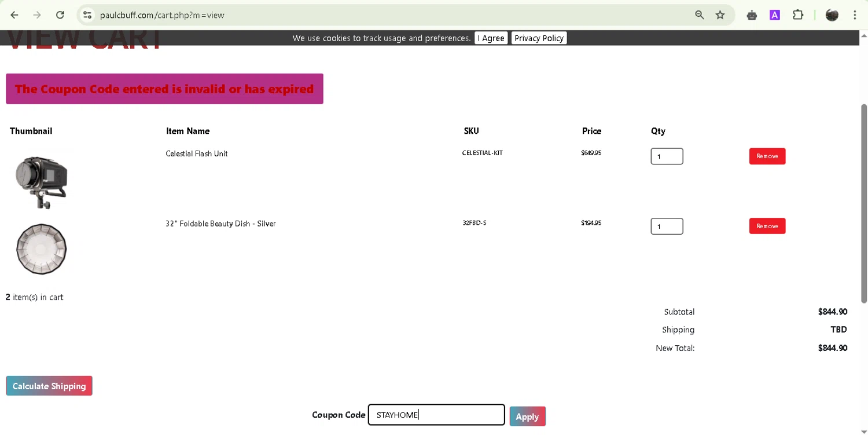The width and height of the screenshot is (868, 435).
Task: Open the Chrome three-dot menu
Action: pyautogui.click(x=855, y=15)
